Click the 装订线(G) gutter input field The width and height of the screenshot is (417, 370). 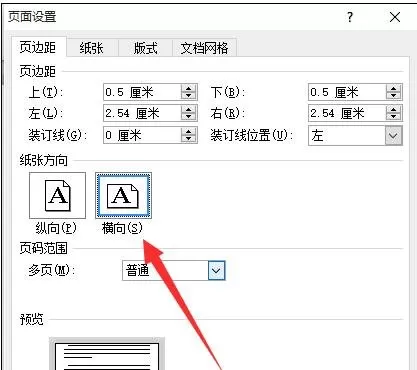pyautogui.click(x=142, y=135)
